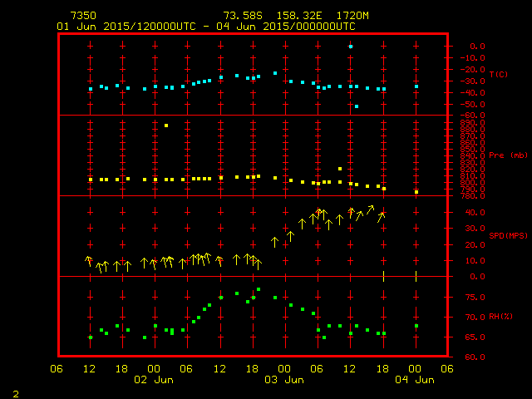Select the 03 Jun date label
532x399 pixels.
click(x=283, y=380)
